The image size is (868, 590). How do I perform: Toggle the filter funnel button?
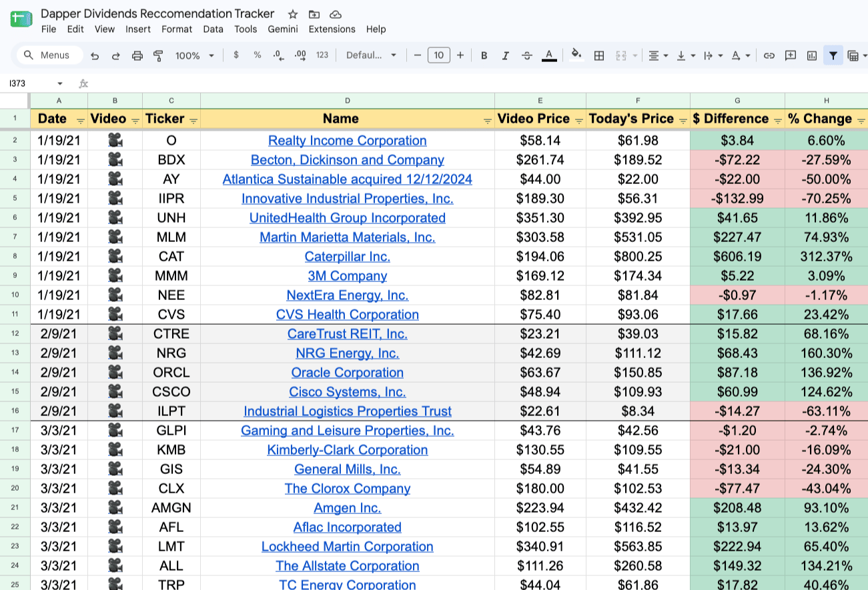(833, 55)
